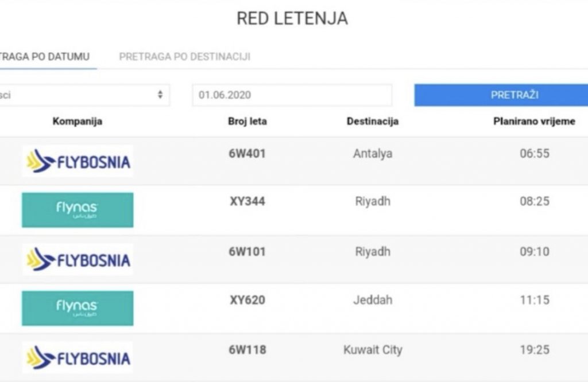Click the Destinacija column header
This screenshot has height=382, width=588.
pyautogui.click(x=372, y=122)
